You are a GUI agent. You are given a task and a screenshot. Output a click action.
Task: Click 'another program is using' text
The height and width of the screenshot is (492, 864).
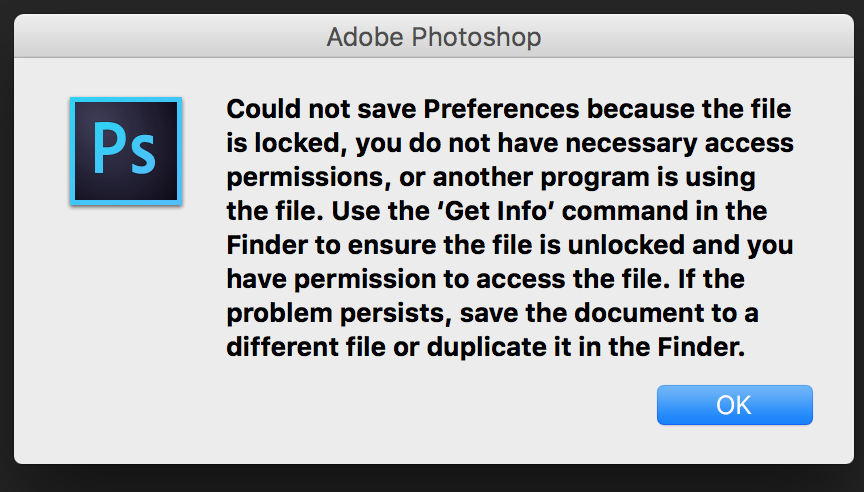pyautogui.click(x=594, y=177)
